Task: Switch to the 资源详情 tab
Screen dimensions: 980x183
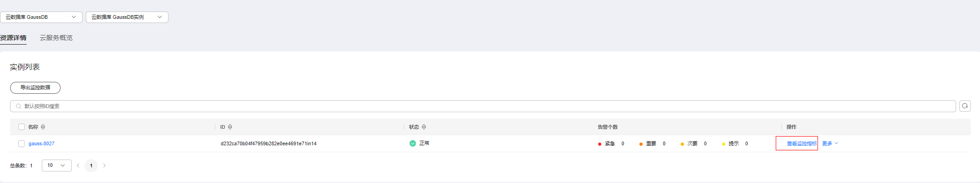Action: click(x=13, y=38)
